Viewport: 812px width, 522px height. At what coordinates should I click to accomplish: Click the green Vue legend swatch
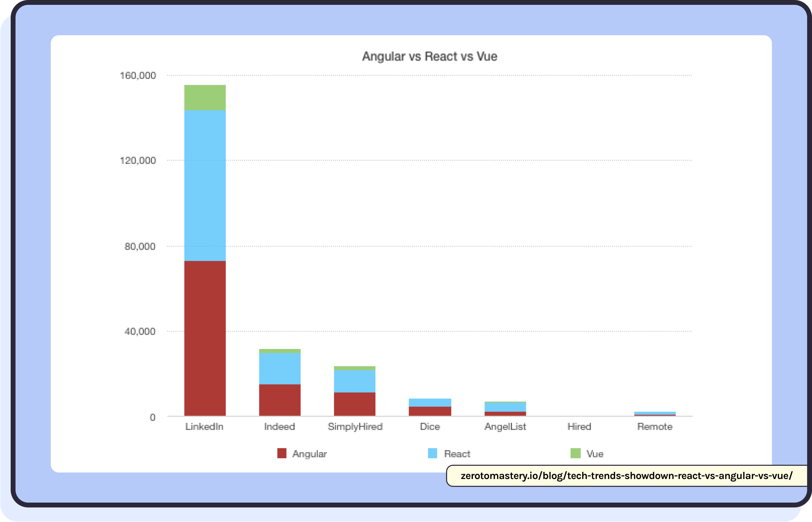575,453
